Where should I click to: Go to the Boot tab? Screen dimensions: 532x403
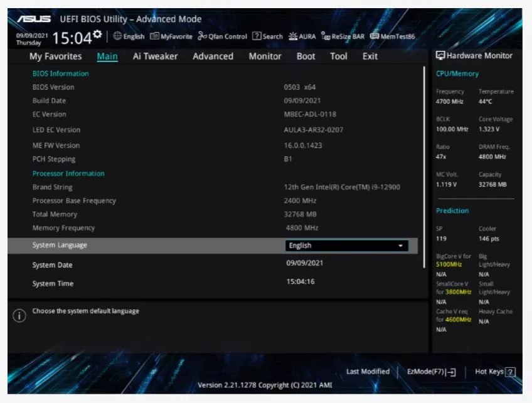306,56
